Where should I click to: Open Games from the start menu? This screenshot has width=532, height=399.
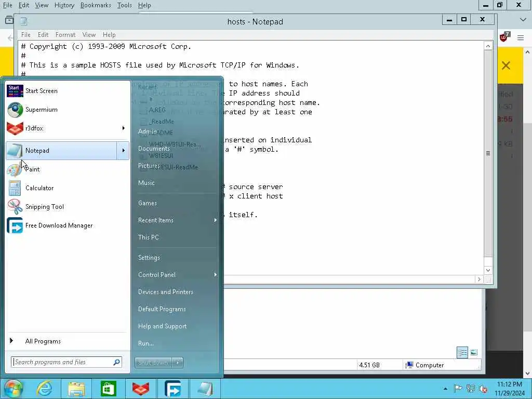[x=148, y=203]
